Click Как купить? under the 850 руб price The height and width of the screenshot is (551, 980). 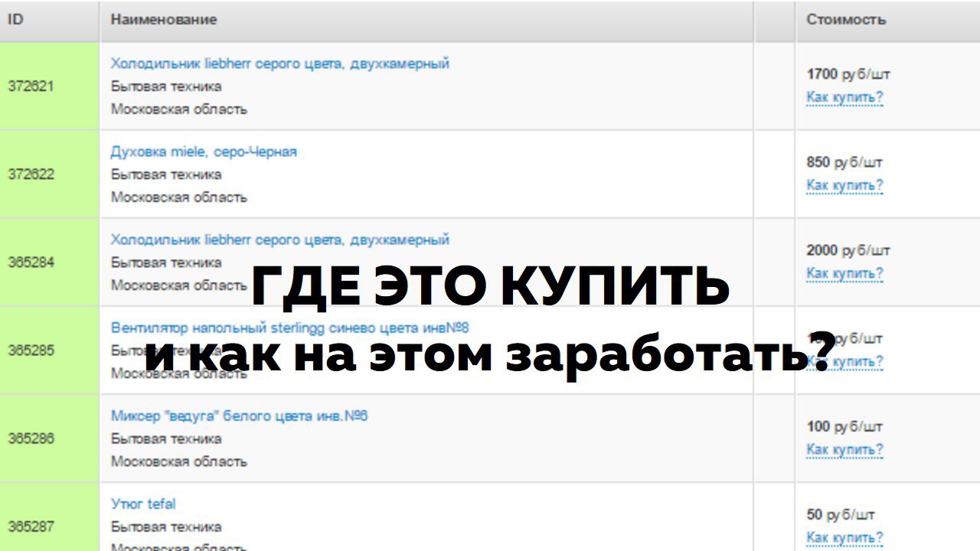(844, 186)
